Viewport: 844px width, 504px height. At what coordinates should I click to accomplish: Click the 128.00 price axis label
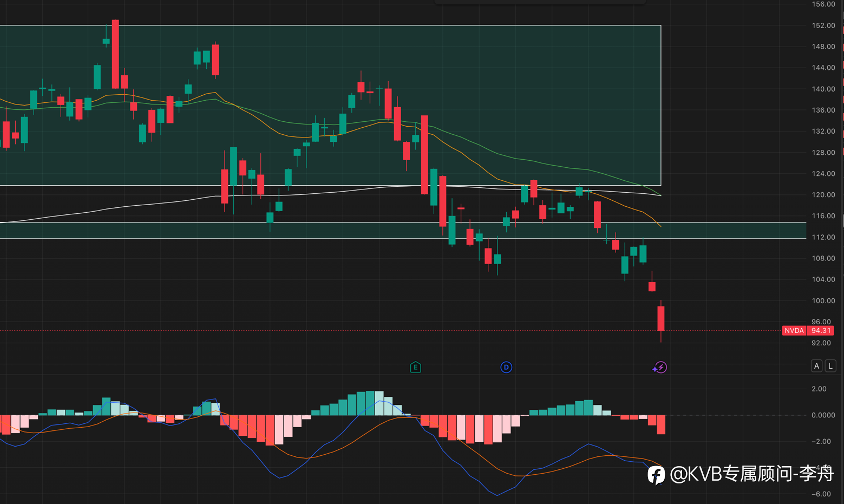pos(823,153)
